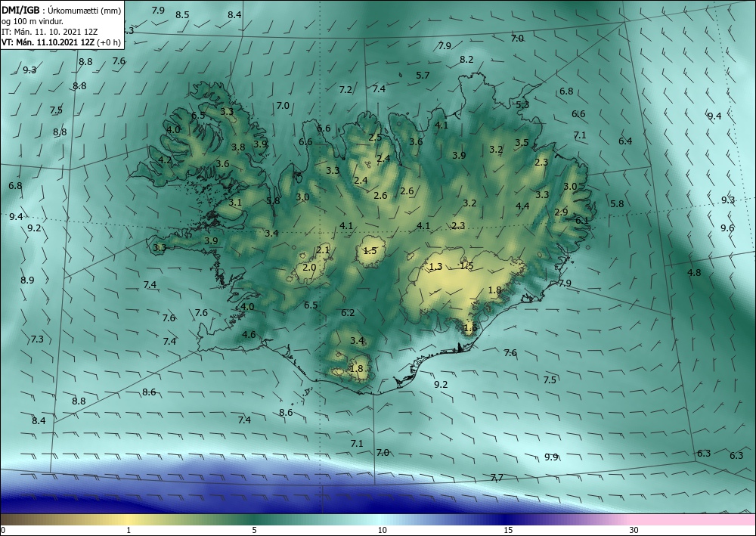756x536 pixels.
Task: Select the color scale label '5'
Action: click(254, 530)
